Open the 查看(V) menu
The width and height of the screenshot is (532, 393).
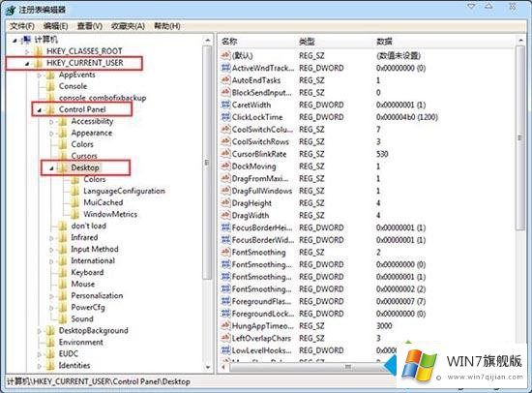pos(90,26)
